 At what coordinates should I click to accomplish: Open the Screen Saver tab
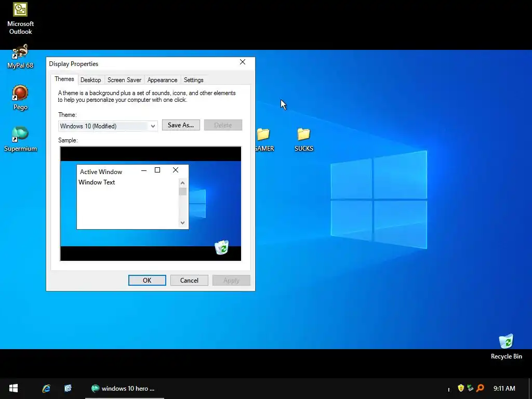pyautogui.click(x=124, y=80)
